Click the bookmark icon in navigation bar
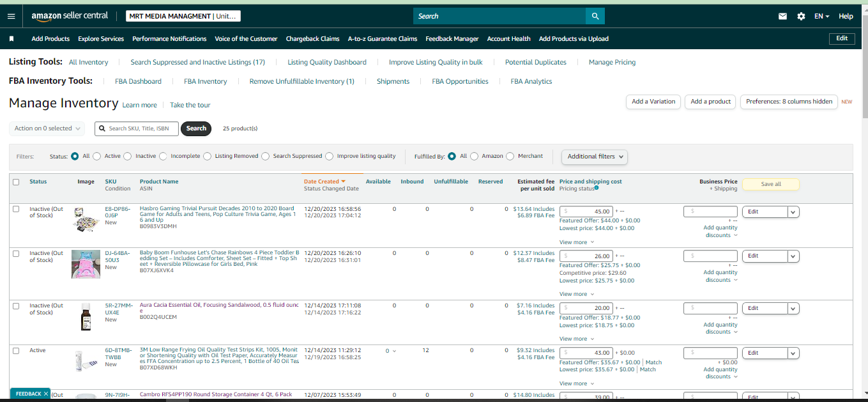The height and width of the screenshot is (402, 868). pyautogui.click(x=11, y=39)
